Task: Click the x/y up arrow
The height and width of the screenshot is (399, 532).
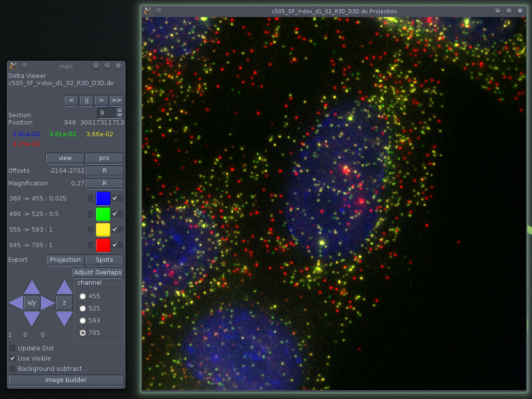Action: click(x=32, y=287)
